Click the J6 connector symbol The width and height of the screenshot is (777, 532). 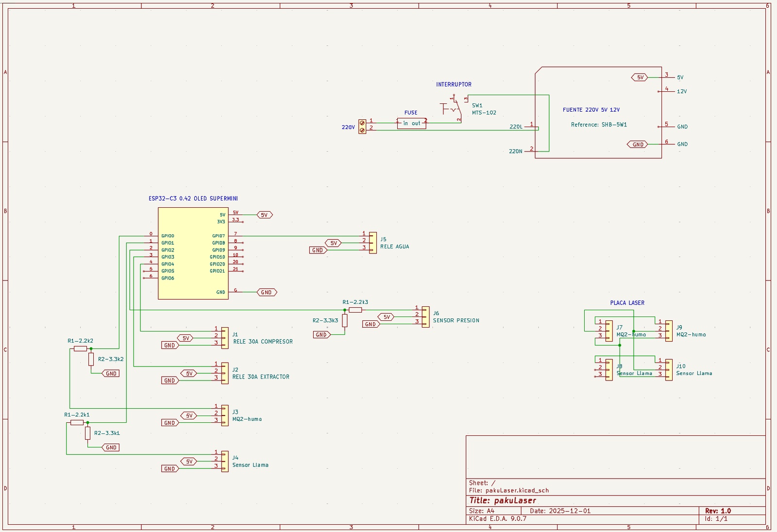(x=426, y=317)
